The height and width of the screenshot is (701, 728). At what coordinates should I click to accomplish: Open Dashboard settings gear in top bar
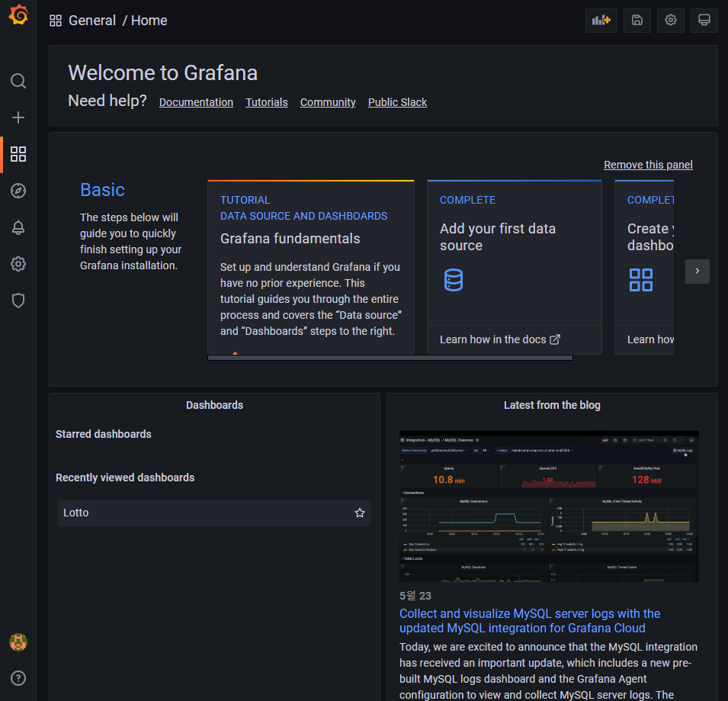coord(670,20)
